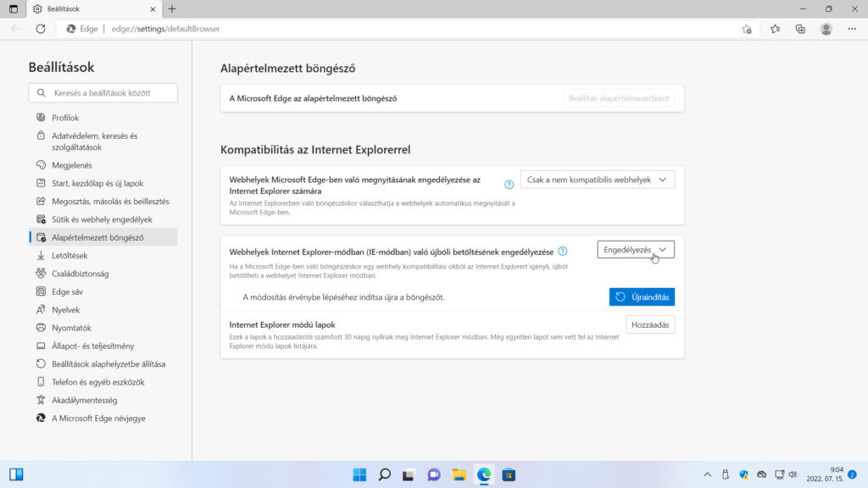Click the Edge icon in the address bar
Viewport: 868px width, 488px height.
[71, 29]
